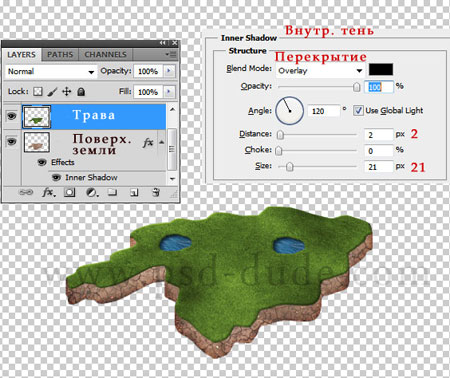Uncheck Use Global Light
This screenshot has height=378, width=450.
click(358, 111)
